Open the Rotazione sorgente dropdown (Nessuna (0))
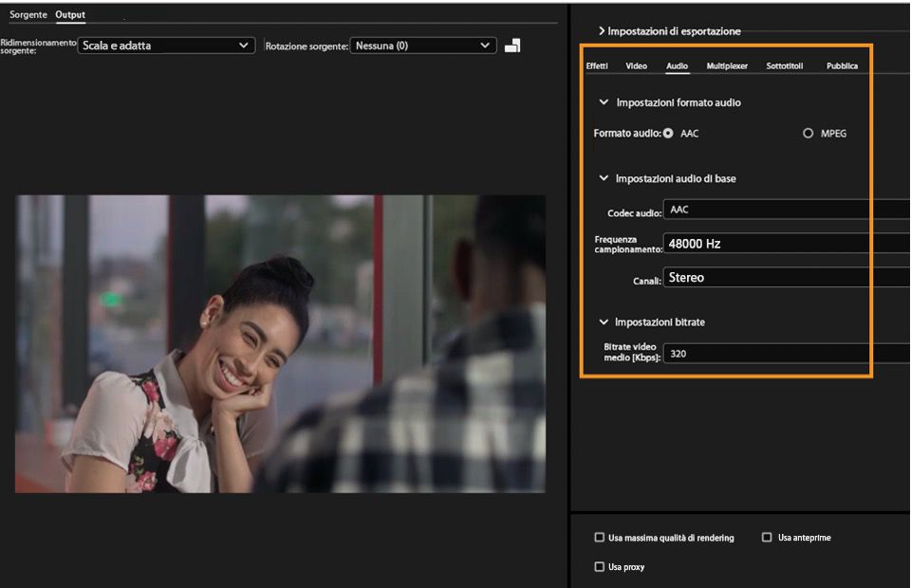 (x=423, y=46)
